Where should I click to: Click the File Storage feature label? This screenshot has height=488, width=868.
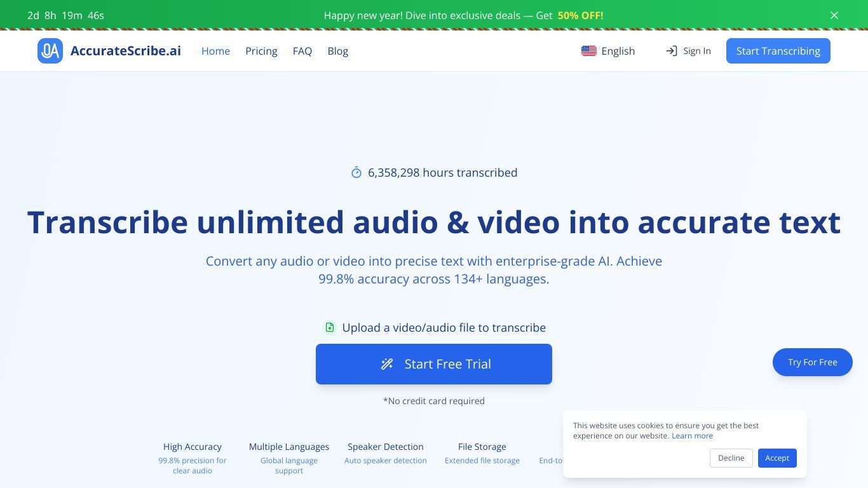pyautogui.click(x=482, y=447)
